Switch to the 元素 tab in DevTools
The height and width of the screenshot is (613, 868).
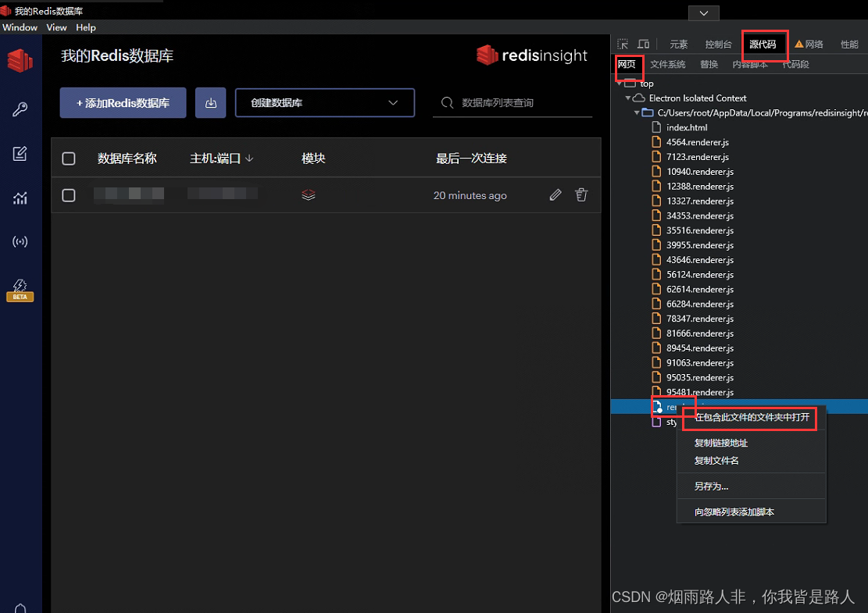click(679, 45)
